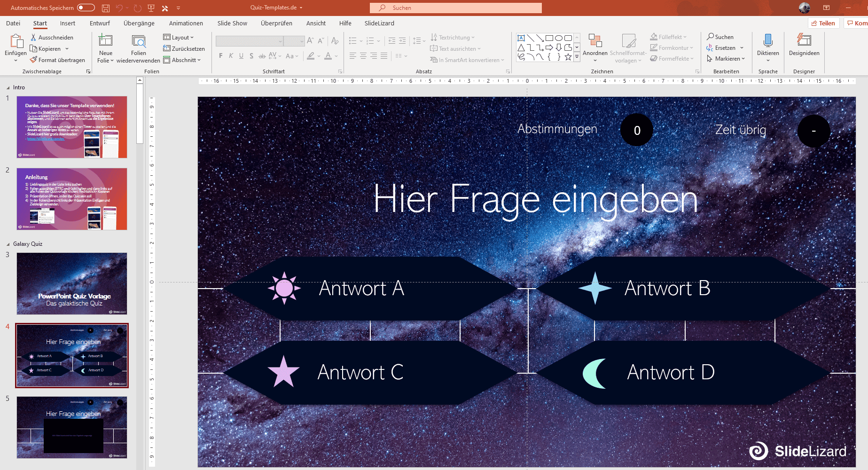Viewport: 868px width, 470px height.
Task: Open the Animationen tab
Action: [x=186, y=23]
